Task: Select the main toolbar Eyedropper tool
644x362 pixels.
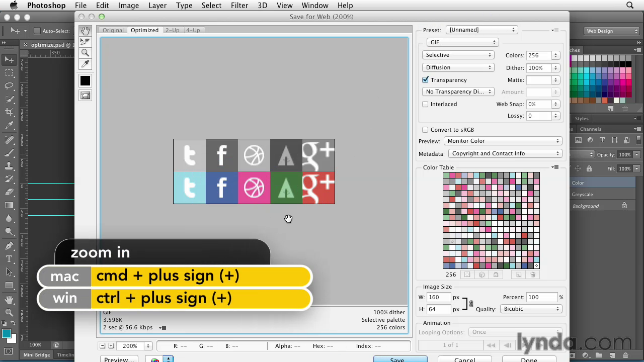Action: coord(9,125)
